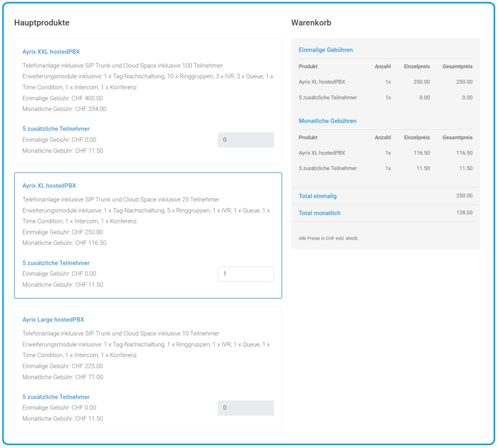Click text 'Cloud Space inklusive 25 Teilnehmer'

pyautogui.click(x=171, y=199)
